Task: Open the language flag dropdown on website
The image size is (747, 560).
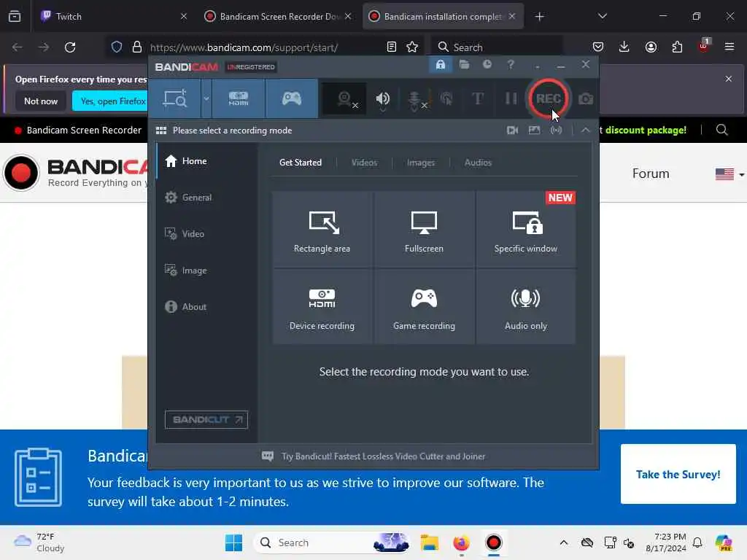Action: click(x=729, y=174)
